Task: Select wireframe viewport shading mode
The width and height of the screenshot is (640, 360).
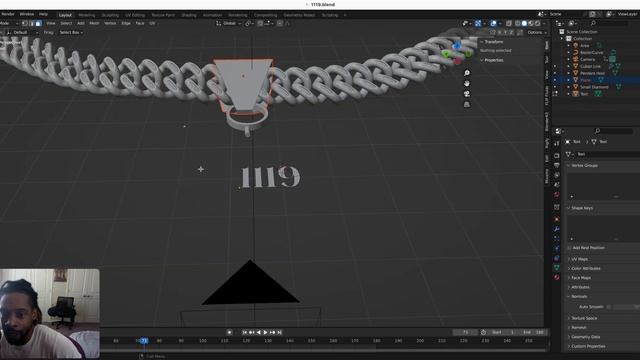Action: point(518,23)
